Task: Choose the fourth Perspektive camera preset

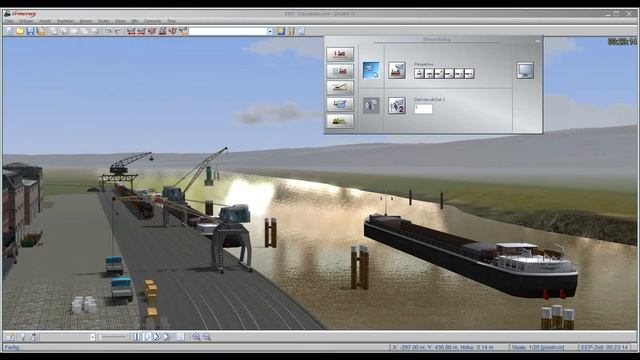Action: click(449, 73)
